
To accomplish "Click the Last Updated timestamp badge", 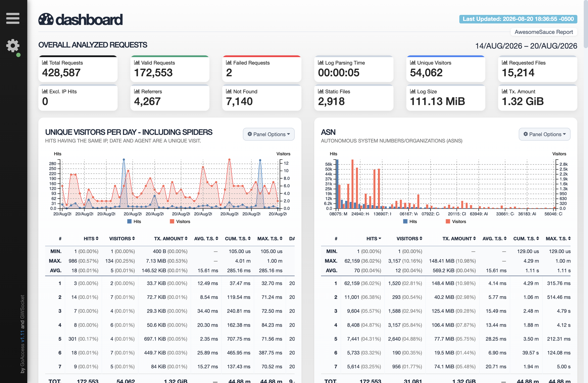I will point(518,19).
